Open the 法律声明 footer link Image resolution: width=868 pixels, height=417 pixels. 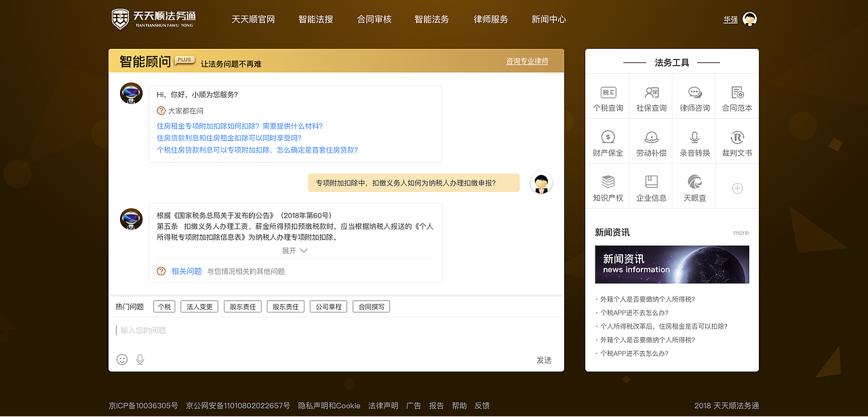pyautogui.click(x=383, y=405)
